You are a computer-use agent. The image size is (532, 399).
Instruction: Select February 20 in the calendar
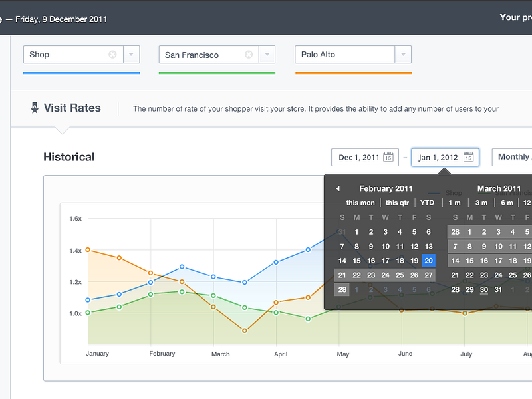point(428,261)
